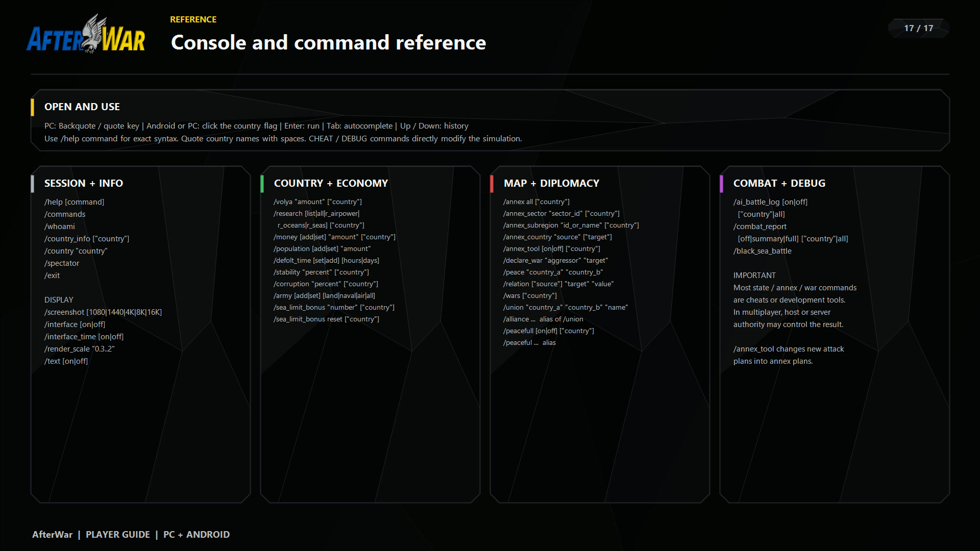Click PLAYER GUIDE in the footer
The image size is (980, 551).
point(118,535)
